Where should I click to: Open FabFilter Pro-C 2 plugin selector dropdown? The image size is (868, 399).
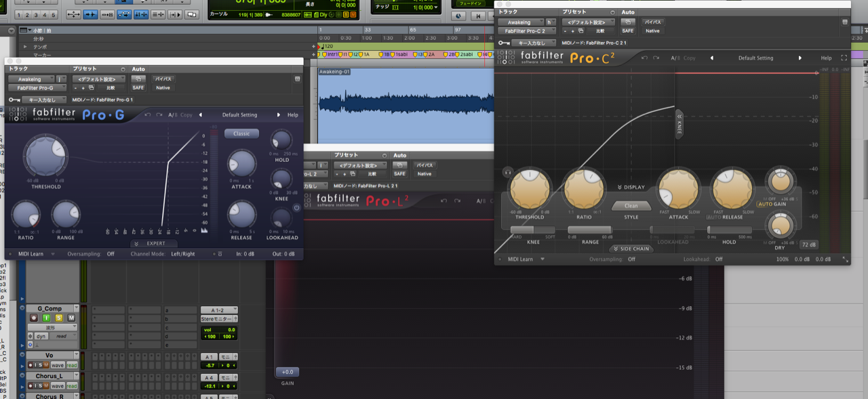coord(527,30)
